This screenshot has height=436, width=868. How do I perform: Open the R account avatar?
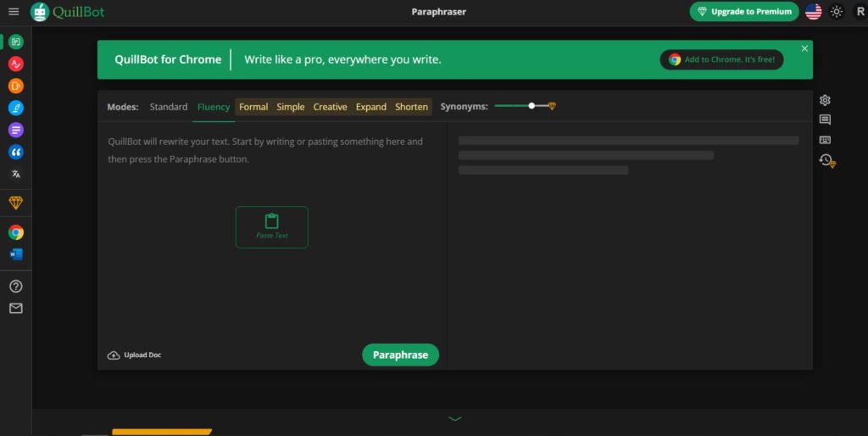pyautogui.click(x=860, y=12)
